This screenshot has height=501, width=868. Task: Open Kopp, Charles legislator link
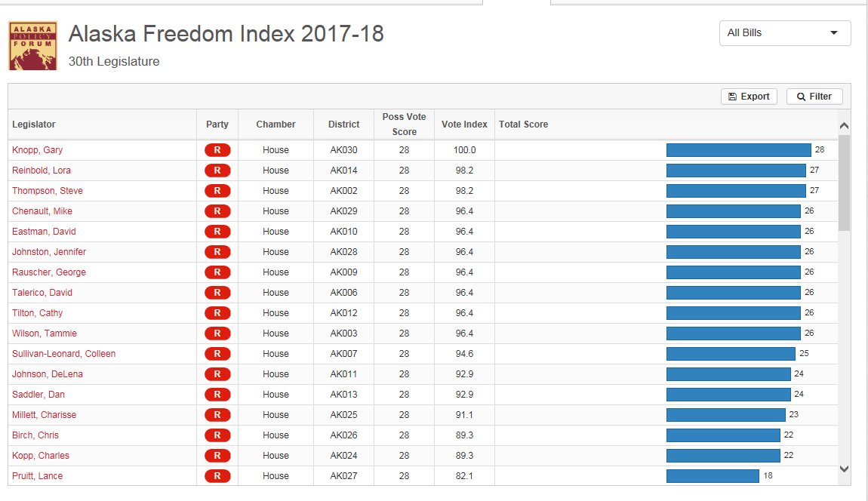(x=41, y=456)
